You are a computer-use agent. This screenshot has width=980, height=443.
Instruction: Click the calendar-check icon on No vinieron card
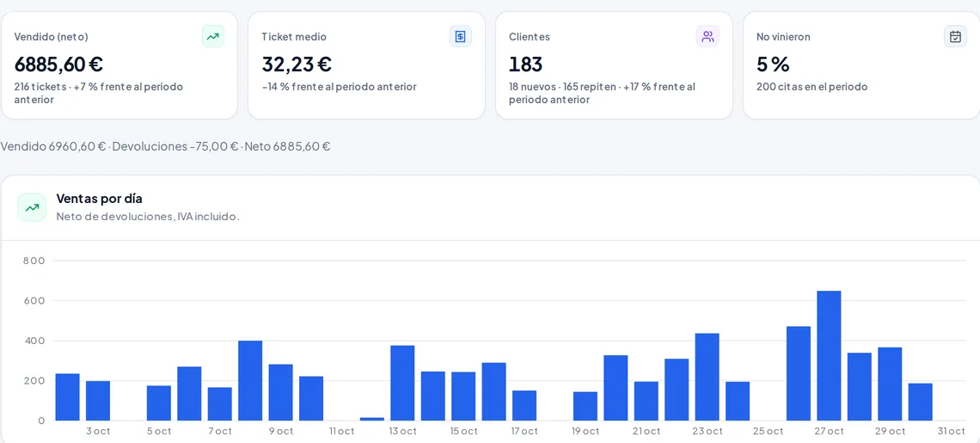tap(956, 36)
